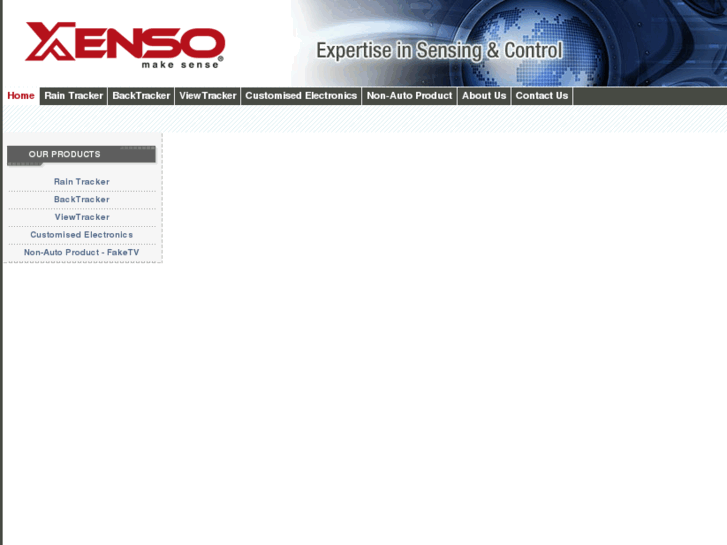This screenshot has height=545, width=727.
Task: Open ViewTracker from Our Products sidebar
Action: pyautogui.click(x=82, y=217)
